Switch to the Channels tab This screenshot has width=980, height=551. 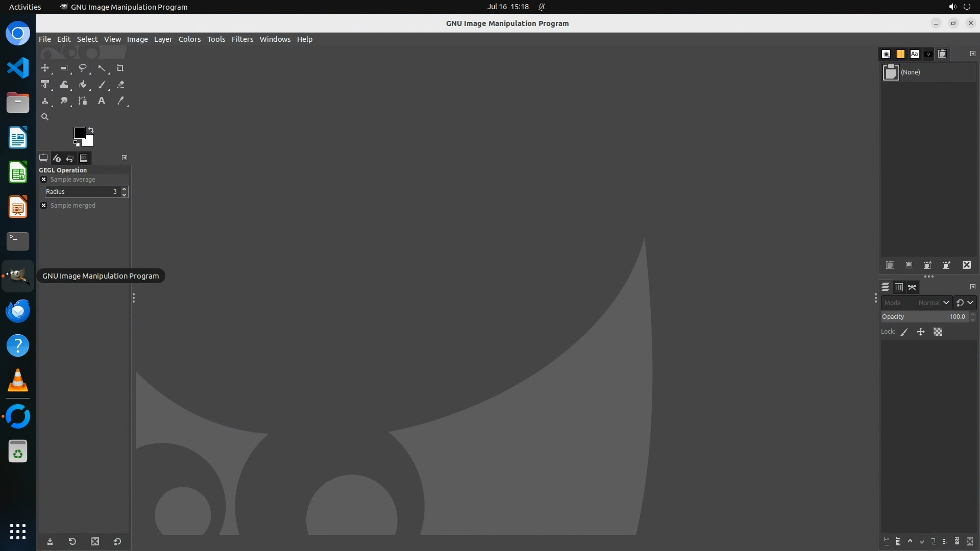coord(899,287)
